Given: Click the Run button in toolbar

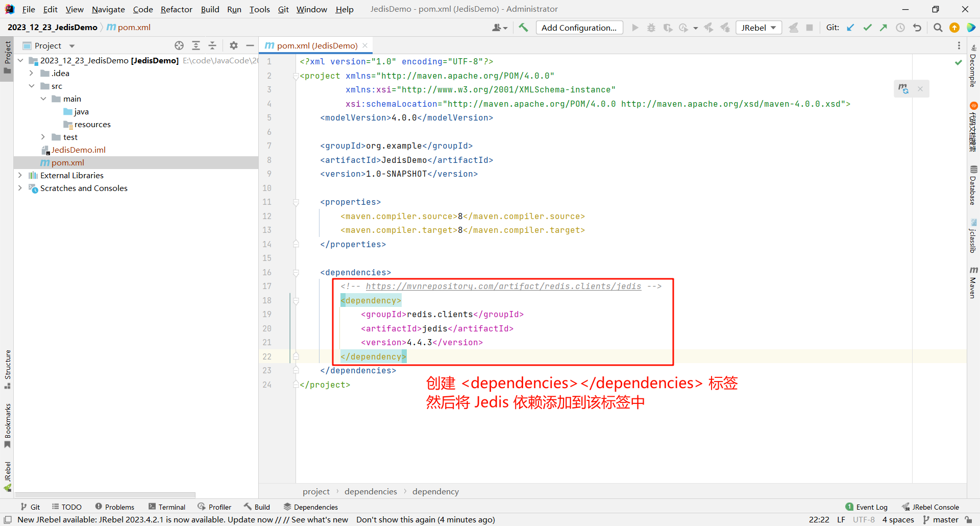Looking at the screenshot, I should (635, 28).
